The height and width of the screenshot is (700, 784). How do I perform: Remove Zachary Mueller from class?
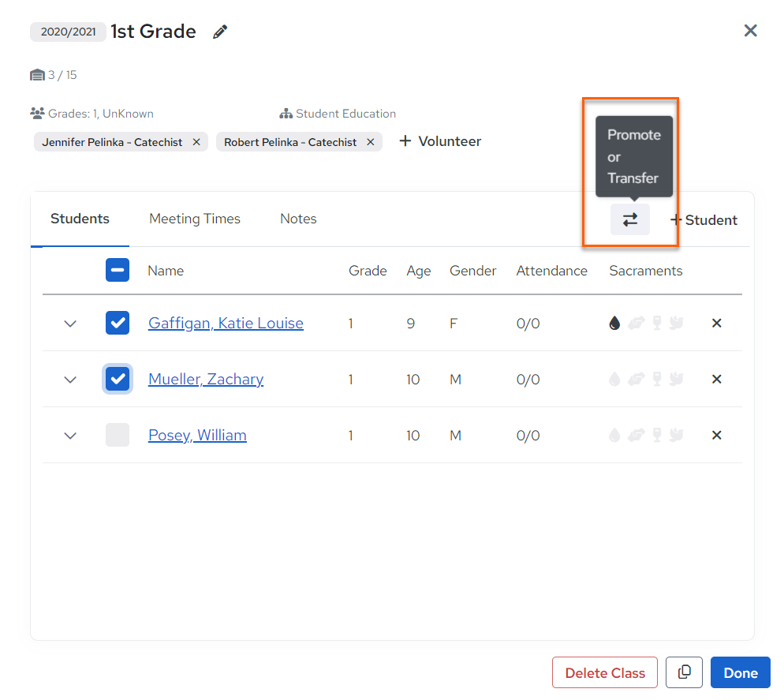716,380
